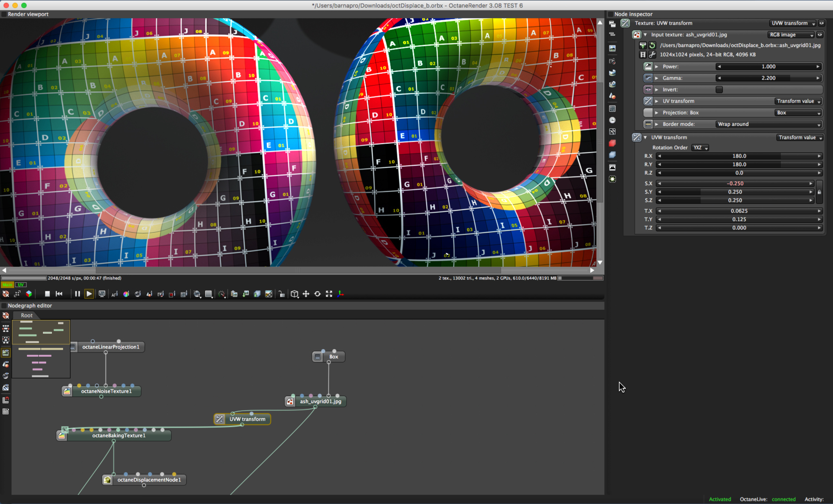
Task: Click the Power value slider
Action: [x=768, y=67]
